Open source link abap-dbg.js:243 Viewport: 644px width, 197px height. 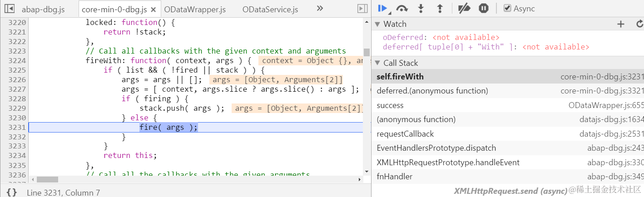pyautogui.click(x=615, y=148)
